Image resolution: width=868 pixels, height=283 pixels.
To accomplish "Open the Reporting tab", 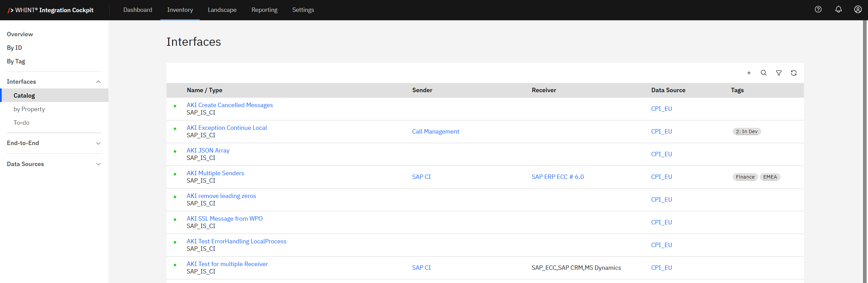I will coord(264,10).
